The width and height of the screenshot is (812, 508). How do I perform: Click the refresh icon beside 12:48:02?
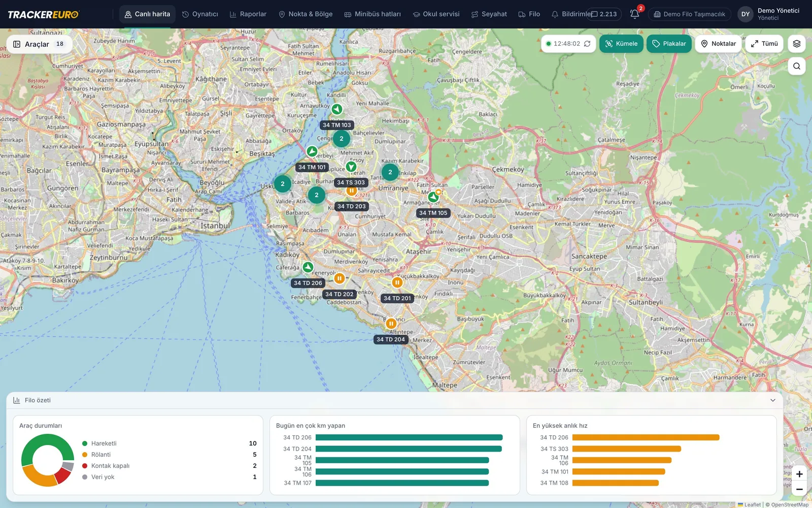(x=587, y=44)
